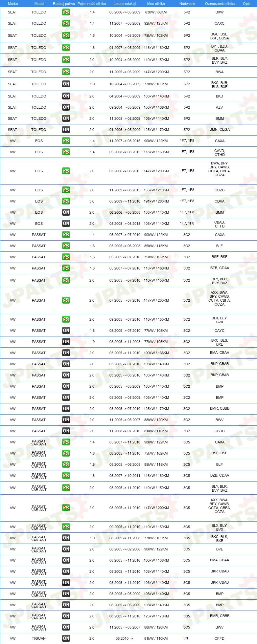The width and height of the screenshot is (257, 644).
Task: Select the ON icon in SEAT Toledo BMM row
Action: tap(66, 118)
